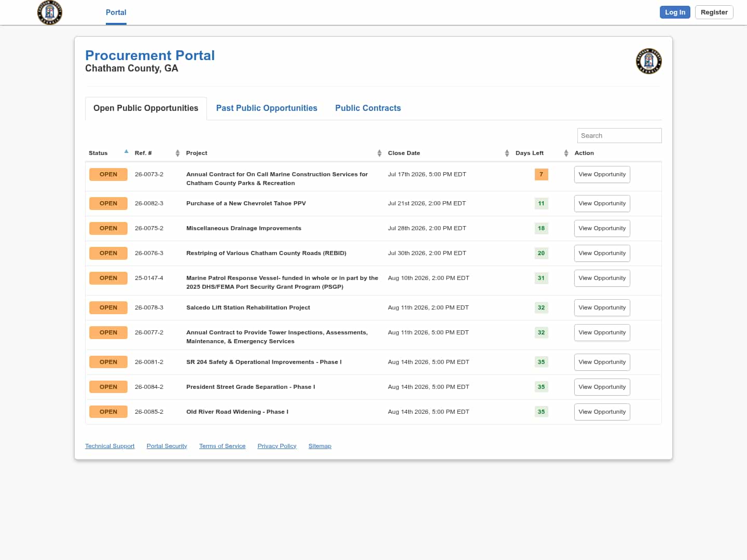Sort by Status column arrow
This screenshot has height=560, width=747.
126,152
